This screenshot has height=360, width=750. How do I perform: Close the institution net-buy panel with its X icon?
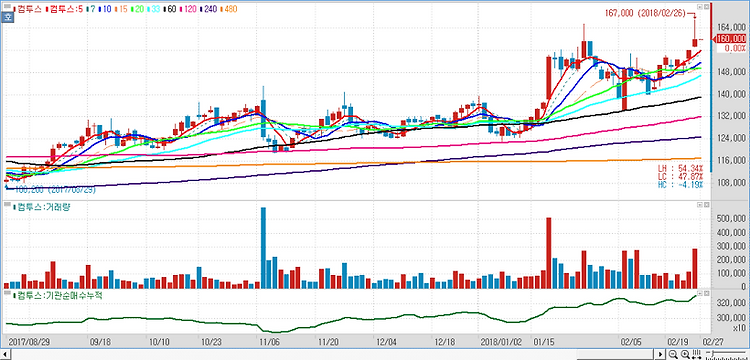tap(706, 293)
